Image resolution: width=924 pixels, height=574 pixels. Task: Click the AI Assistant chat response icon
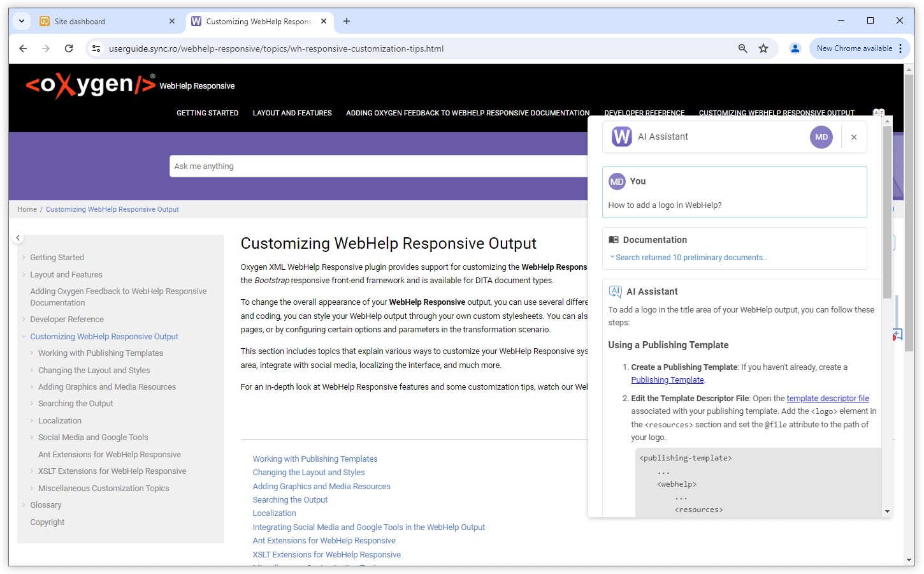click(x=615, y=291)
